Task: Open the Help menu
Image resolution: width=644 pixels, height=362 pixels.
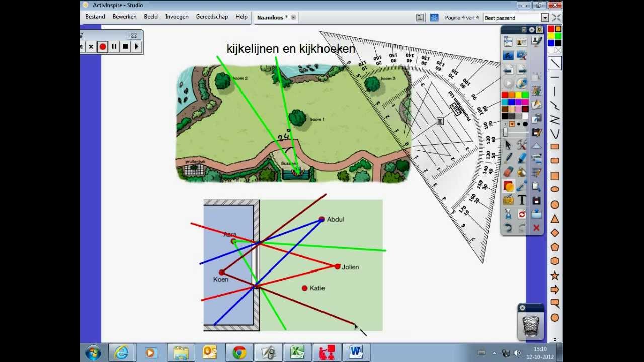Action: (x=242, y=17)
